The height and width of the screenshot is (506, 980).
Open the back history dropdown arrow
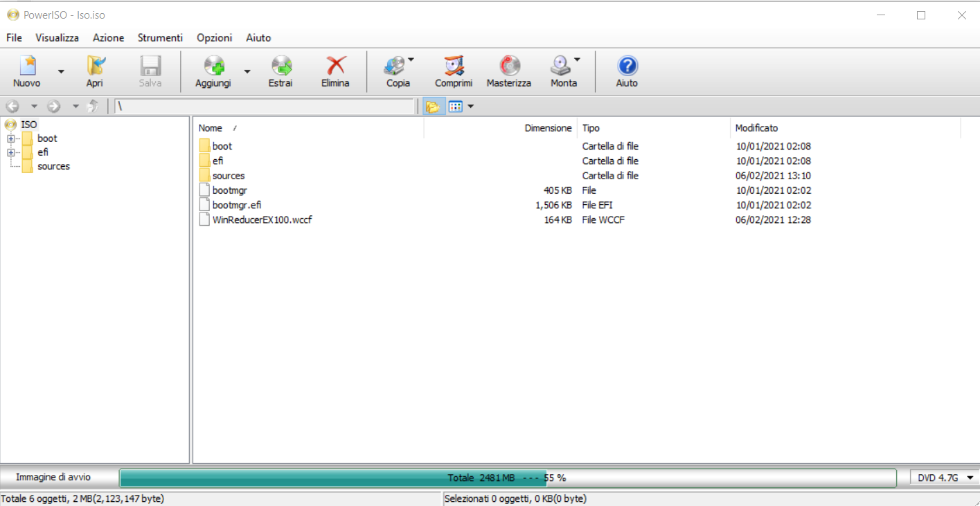tap(34, 107)
